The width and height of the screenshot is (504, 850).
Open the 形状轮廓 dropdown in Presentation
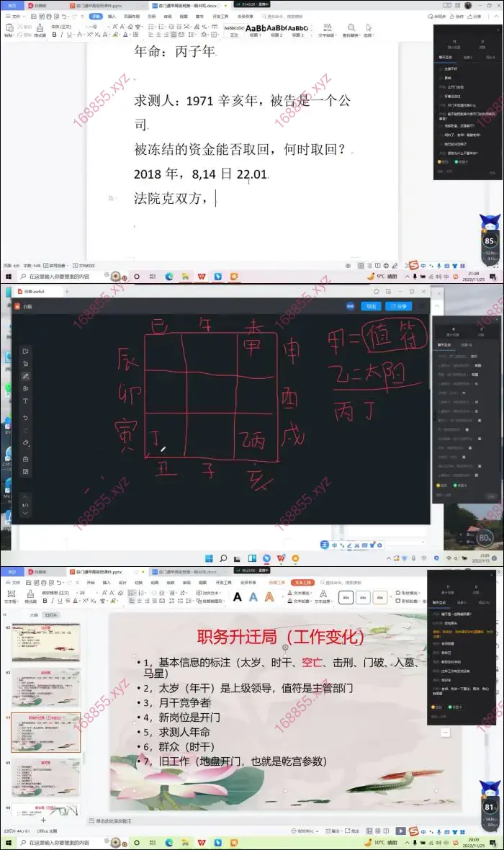point(409,601)
